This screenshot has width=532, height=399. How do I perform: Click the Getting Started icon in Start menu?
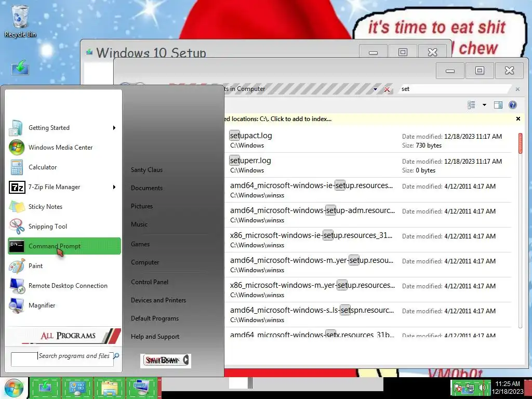16,128
